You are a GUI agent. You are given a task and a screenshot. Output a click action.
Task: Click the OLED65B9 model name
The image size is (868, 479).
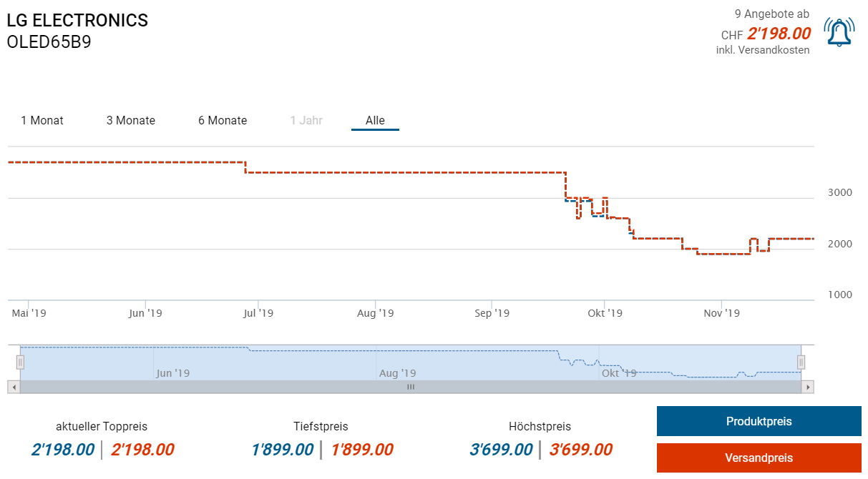click(x=49, y=42)
